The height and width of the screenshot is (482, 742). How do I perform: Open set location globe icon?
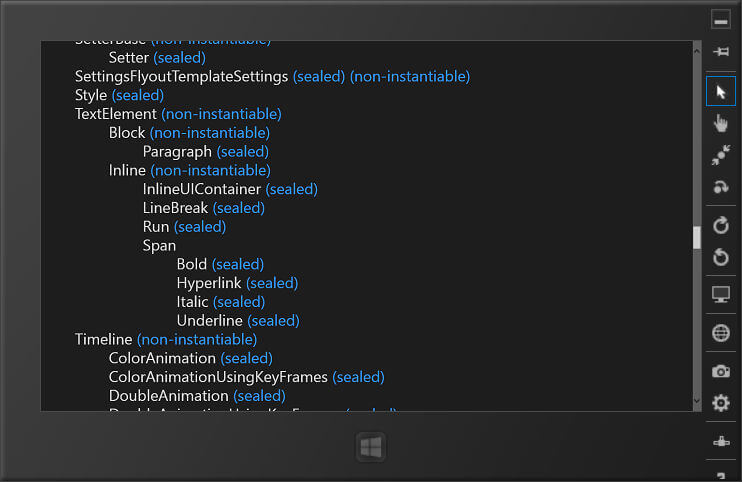coord(721,333)
